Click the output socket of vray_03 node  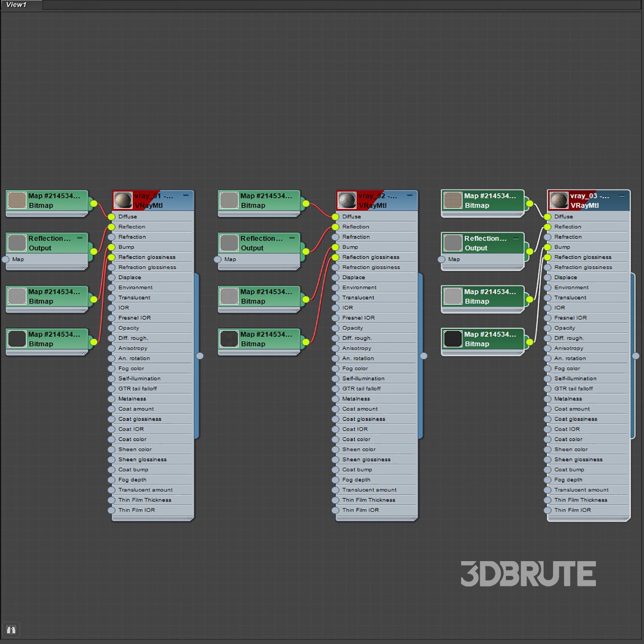click(636, 356)
